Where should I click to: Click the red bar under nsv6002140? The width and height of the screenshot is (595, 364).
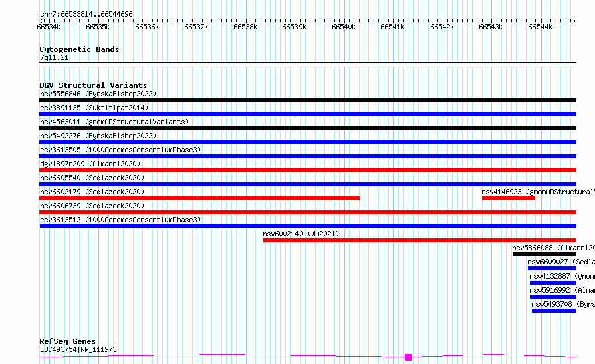pyautogui.click(x=420, y=240)
